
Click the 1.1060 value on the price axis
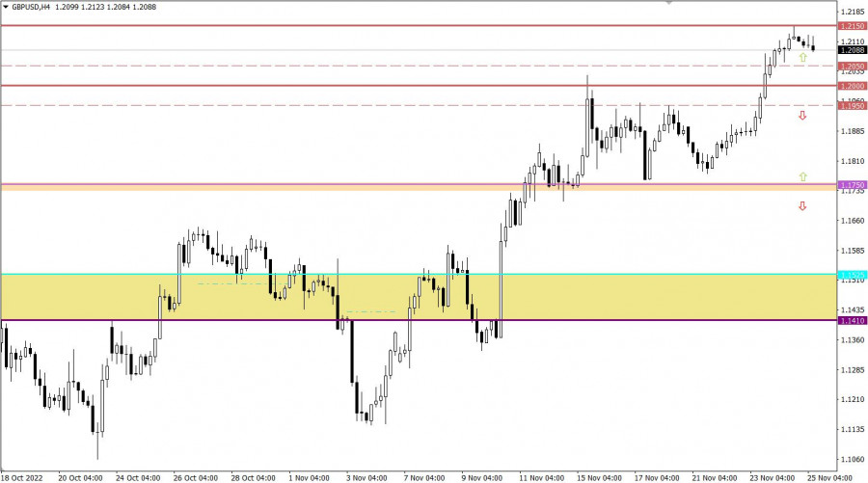853,459
